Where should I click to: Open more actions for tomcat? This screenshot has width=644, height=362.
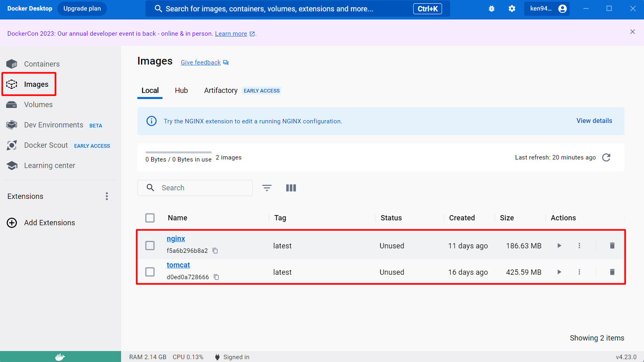[x=579, y=272]
